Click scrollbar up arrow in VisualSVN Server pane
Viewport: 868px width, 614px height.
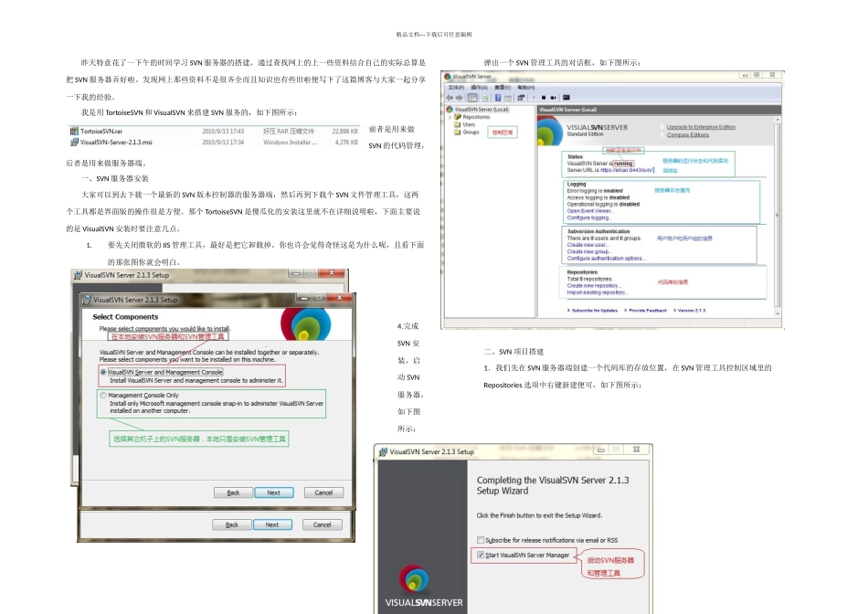pos(778,120)
